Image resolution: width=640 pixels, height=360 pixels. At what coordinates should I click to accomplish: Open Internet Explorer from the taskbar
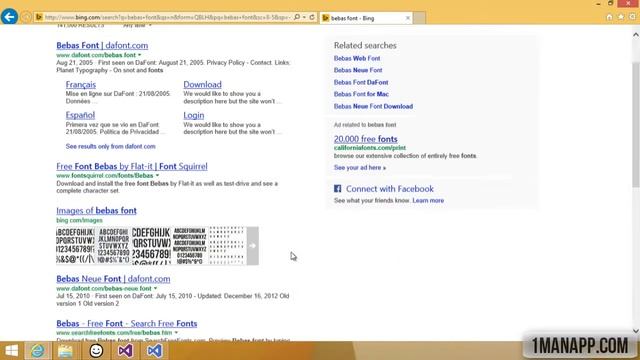coord(38,351)
